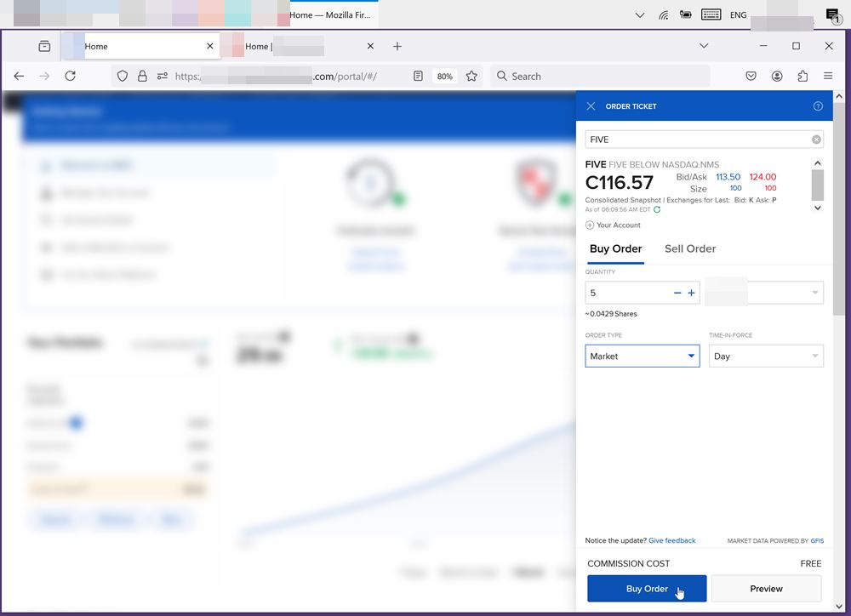The width and height of the screenshot is (851, 616).
Task: List all tabs using the chevron
Action: tap(704, 46)
